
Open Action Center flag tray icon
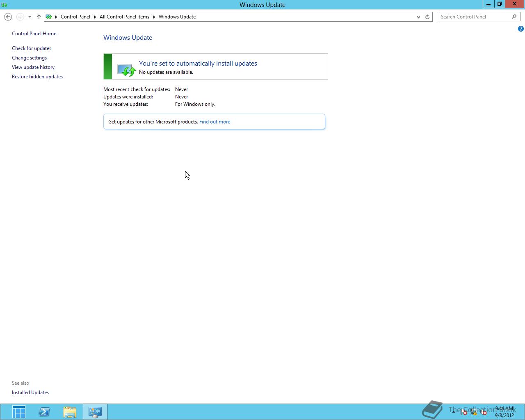[x=464, y=412]
